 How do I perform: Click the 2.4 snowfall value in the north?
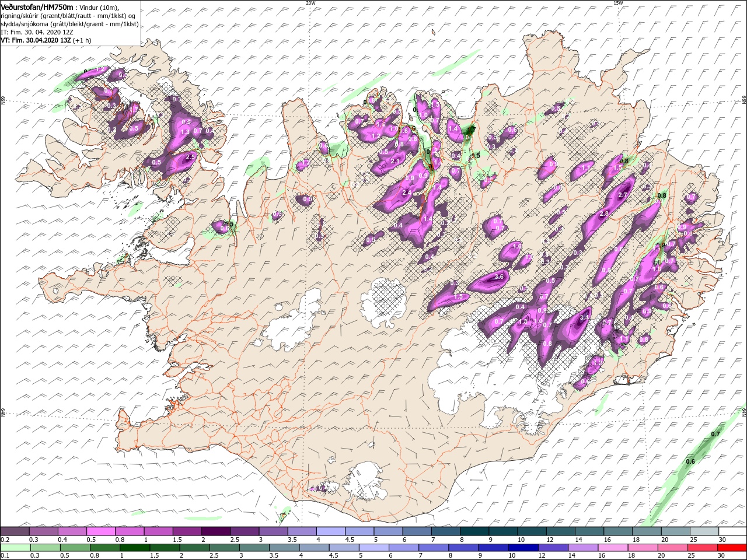pyautogui.click(x=407, y=193)
